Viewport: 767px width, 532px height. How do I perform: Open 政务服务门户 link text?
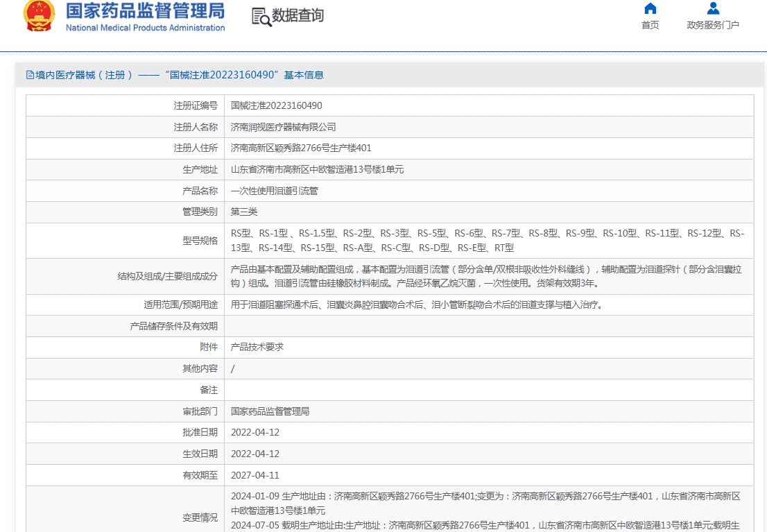[x=713, y=25]
